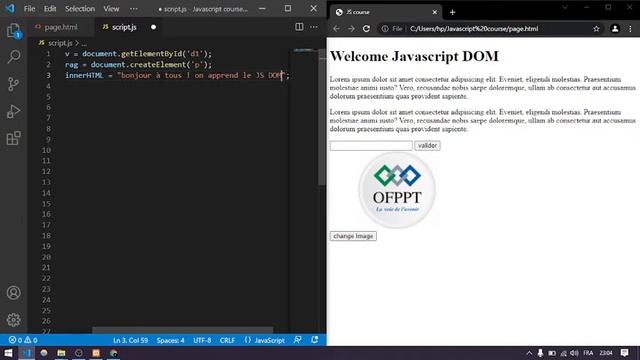Image resolution: width=640 pixels, height=360 pixels.
Task: Click on line 1 getElementById code
Action: tap(138, 54)
